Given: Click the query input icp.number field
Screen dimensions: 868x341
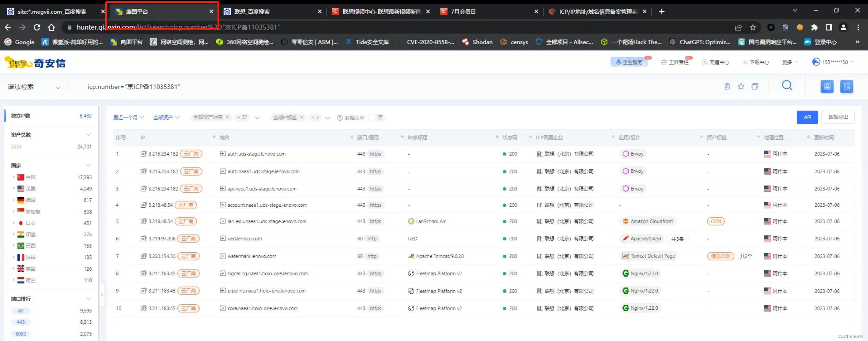Looking at the screenshot, I should 401,87.
